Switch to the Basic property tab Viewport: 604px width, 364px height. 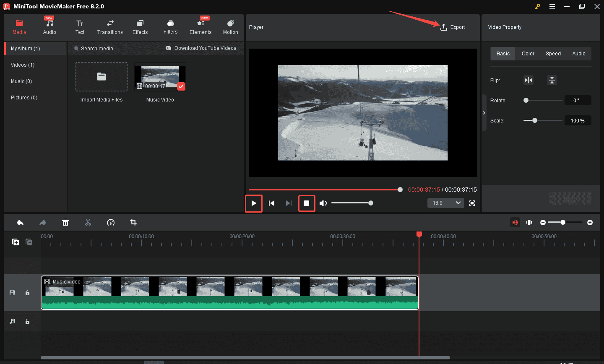(503, 54)
